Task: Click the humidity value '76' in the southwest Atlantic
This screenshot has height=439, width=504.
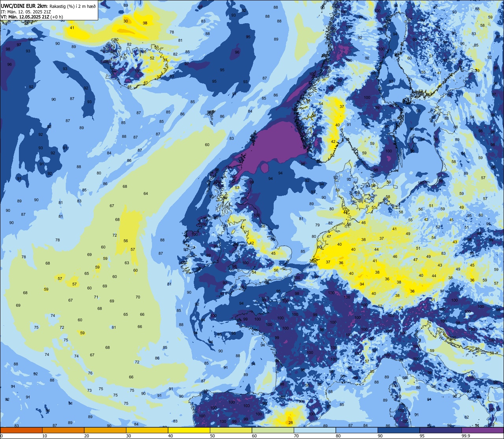Action: click(x=90, y=373)
